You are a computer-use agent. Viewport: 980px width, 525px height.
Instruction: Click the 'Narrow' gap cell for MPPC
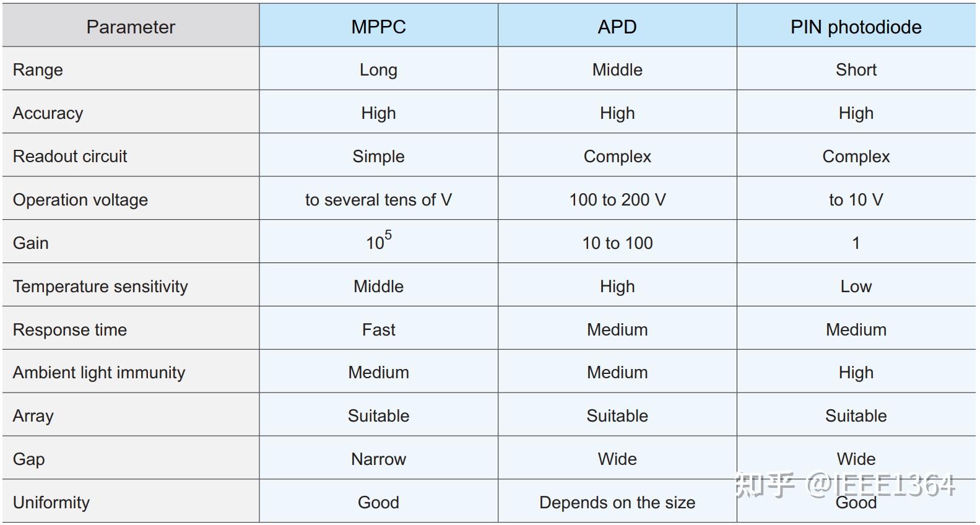pyautogui.click(x=378, y=459)
